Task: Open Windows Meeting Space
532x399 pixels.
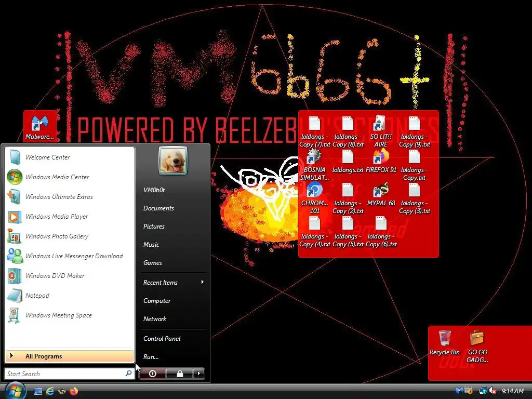Action: [70, 315]
